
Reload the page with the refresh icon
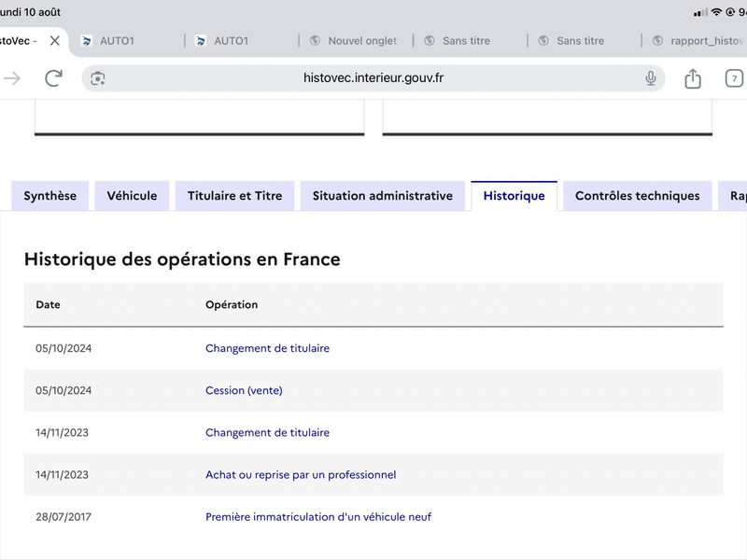(x=53, y=78)
